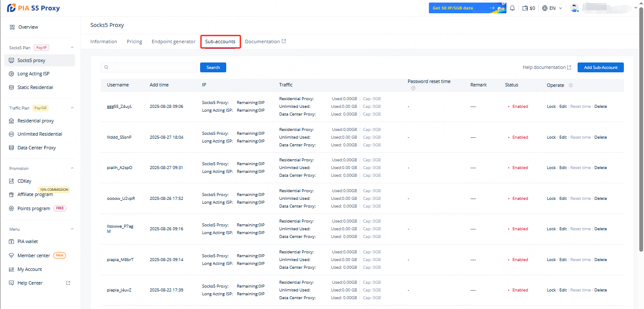Click the PIA S5 Proxy logo
Viewport: 644px width, 309px height.
tap(33, 8)
